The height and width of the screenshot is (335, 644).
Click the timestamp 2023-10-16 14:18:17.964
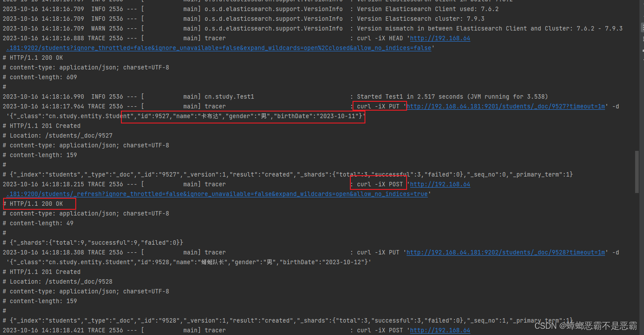coord(43,106)
